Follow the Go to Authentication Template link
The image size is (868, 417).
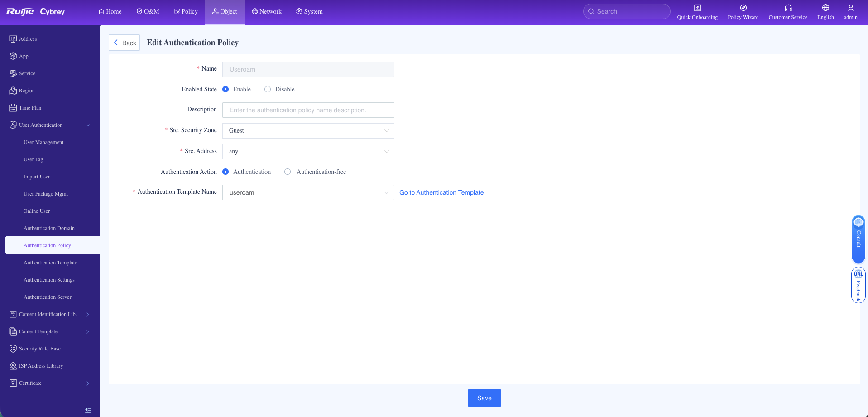441,192
